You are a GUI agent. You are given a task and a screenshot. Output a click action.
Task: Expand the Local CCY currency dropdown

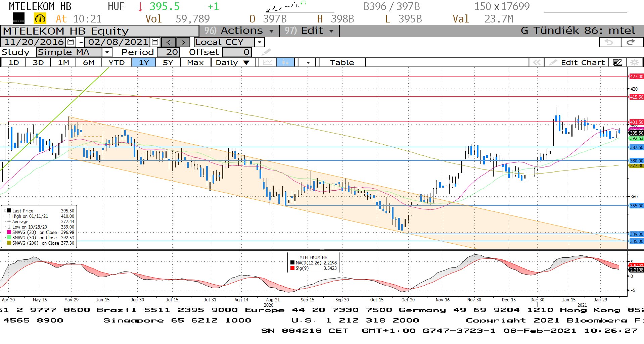[260, 42]
